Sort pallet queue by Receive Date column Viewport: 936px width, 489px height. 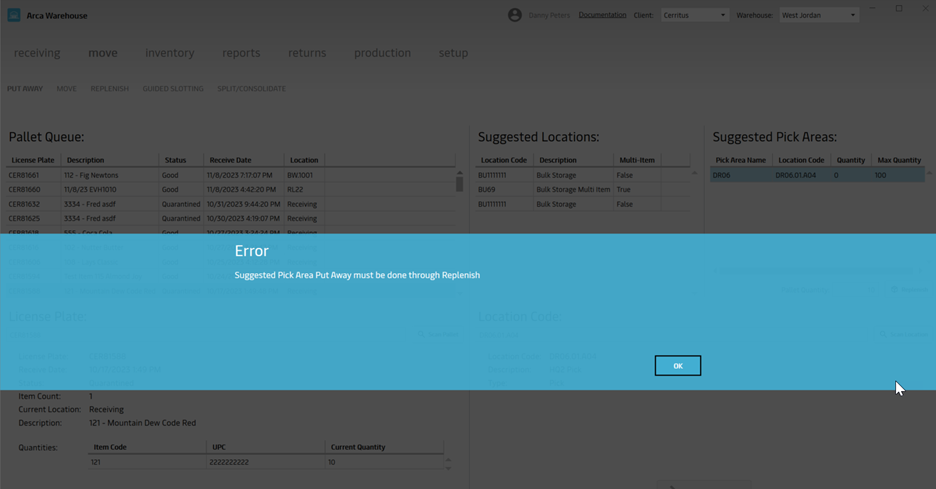coord(230,160)
